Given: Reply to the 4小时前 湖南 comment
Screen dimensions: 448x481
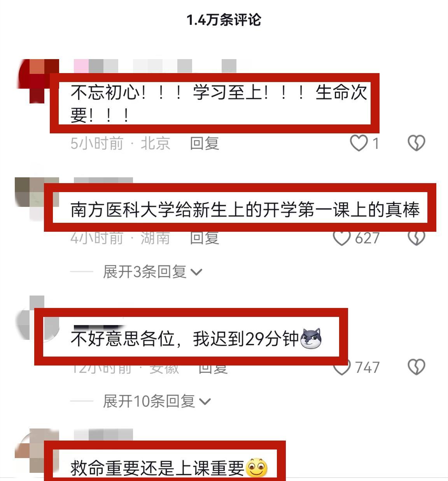Looking at the screenshot, I should tap(205, 238).
